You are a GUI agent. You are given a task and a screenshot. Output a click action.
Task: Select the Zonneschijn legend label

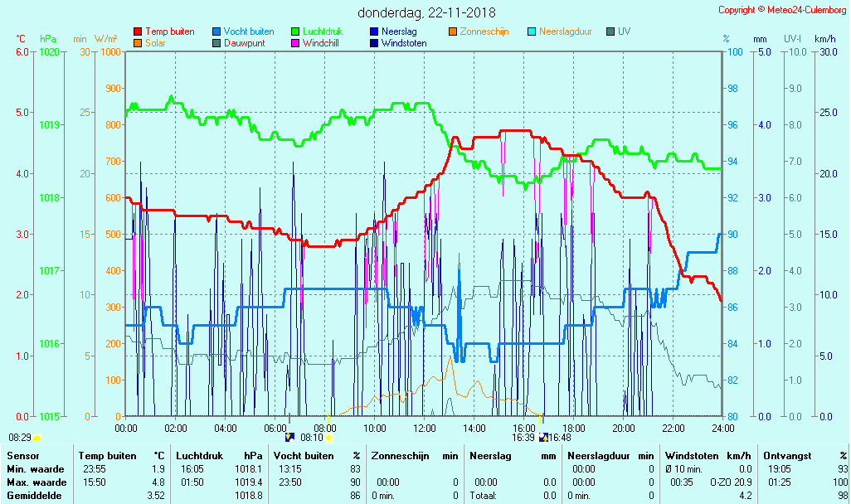point(484,31)
